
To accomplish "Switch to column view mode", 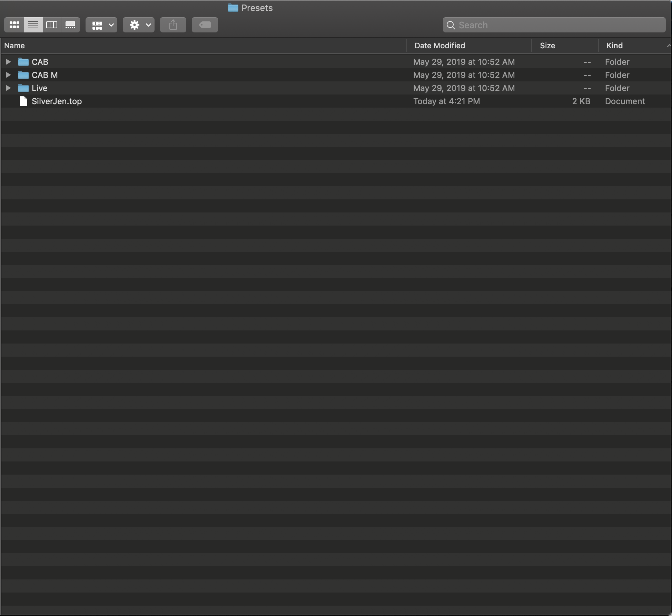I will coord(52,25).
